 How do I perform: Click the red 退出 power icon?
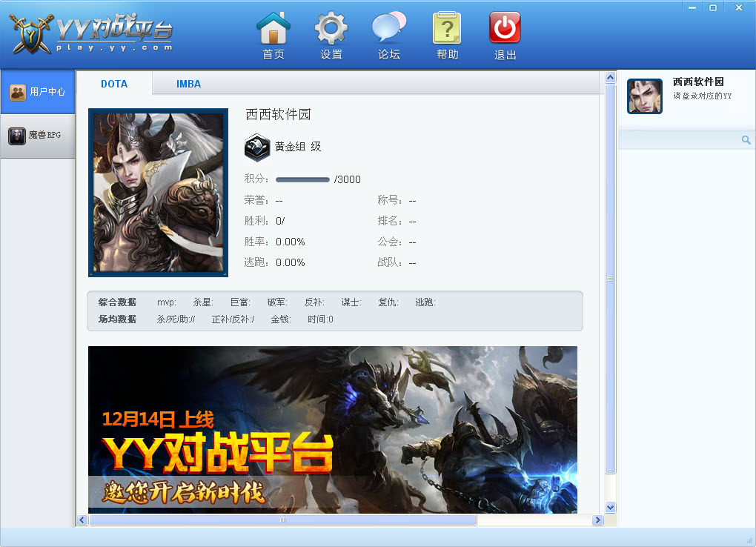pyautogui.click(x=505, y=36)
